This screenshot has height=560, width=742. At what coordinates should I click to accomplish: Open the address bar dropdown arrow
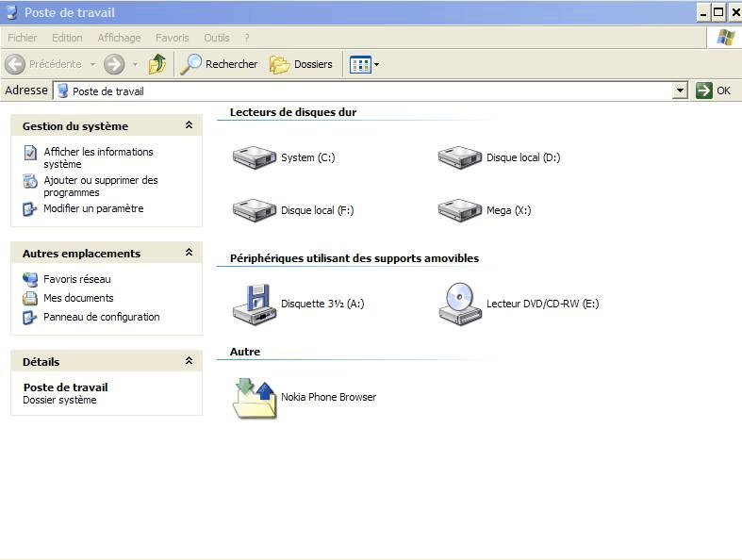(680, 91)
